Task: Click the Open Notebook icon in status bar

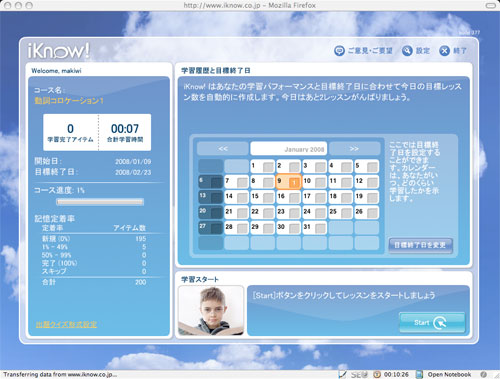Action: coord(419,374)
